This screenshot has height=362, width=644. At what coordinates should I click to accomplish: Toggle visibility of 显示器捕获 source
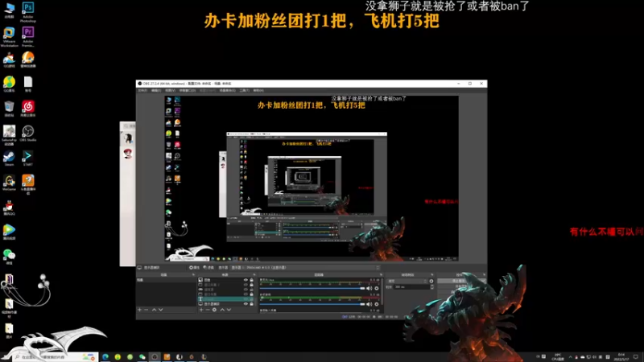click(x=246, y=304)
